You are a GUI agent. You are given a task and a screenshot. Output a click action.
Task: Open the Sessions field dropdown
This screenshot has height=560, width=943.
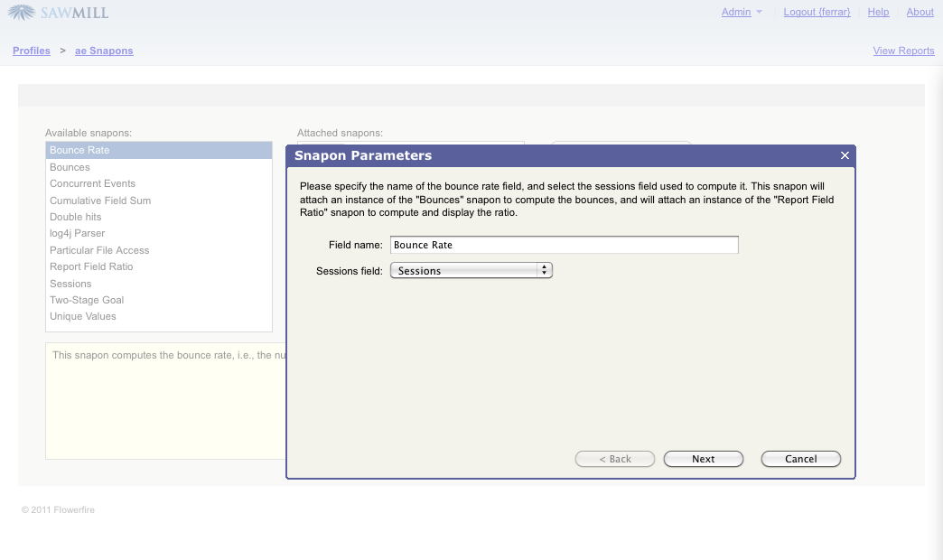click(x=471, y=270)
